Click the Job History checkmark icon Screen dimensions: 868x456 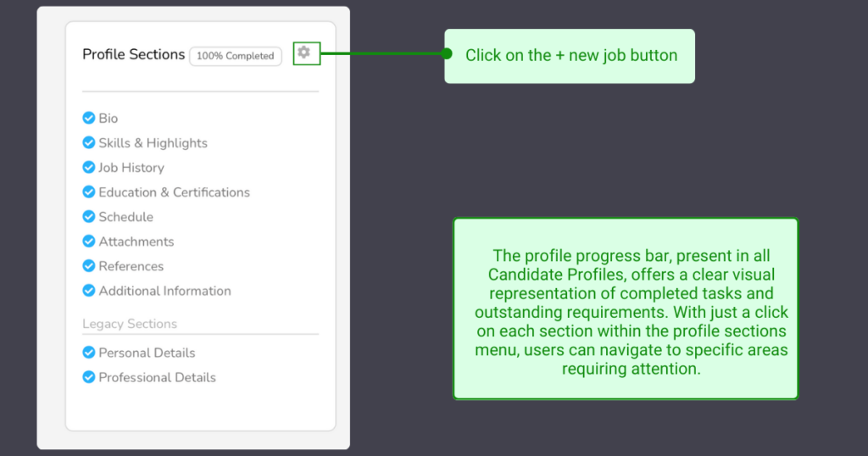[88, 167]
